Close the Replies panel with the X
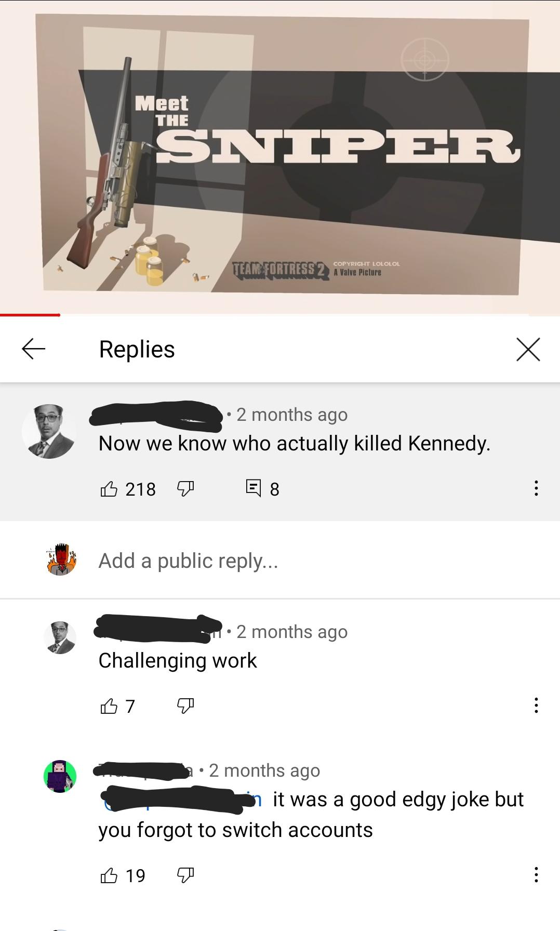Viewport: 560px width, 931px height. [x=528, y=349]
